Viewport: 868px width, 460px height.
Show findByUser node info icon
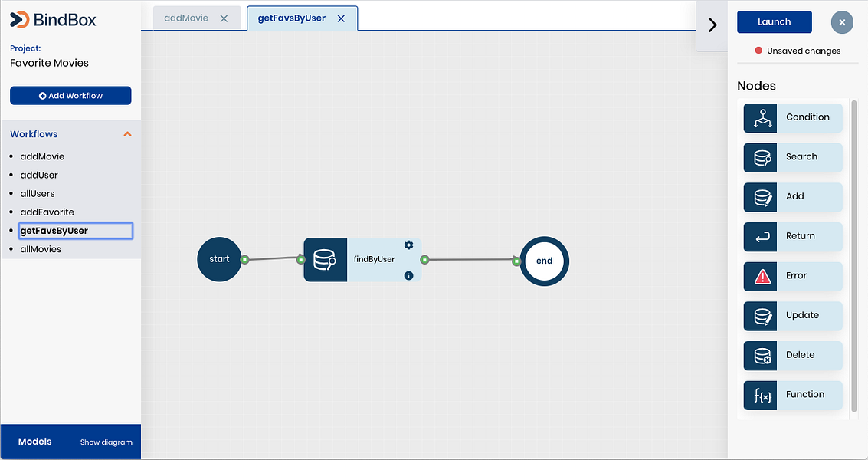(408, 275)
